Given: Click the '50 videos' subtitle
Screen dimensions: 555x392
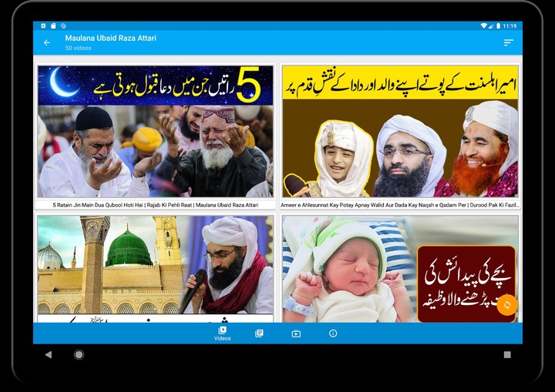Looking at the screenshot, I should pyautogui.click(x=78, y=48).
